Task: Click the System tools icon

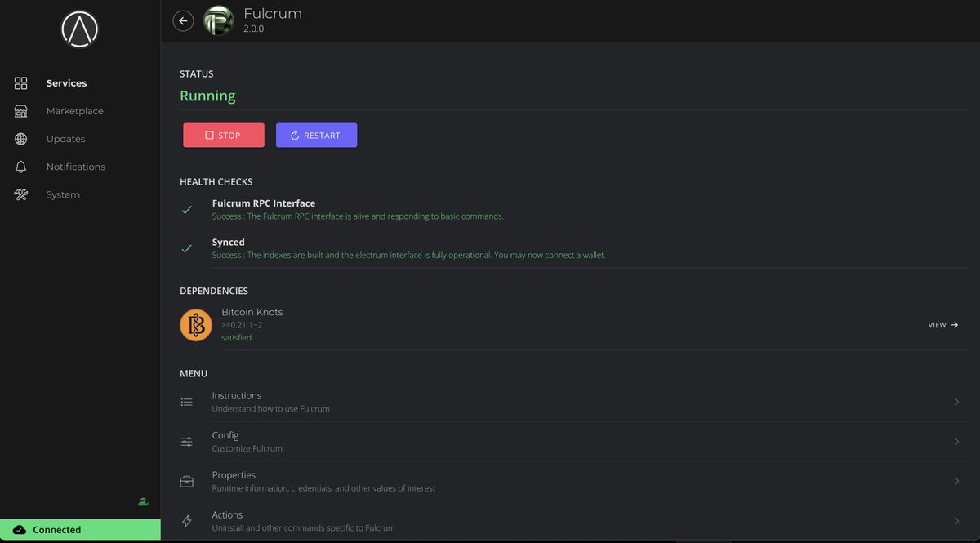Action: pyautogui.click(x=21, y=194)
